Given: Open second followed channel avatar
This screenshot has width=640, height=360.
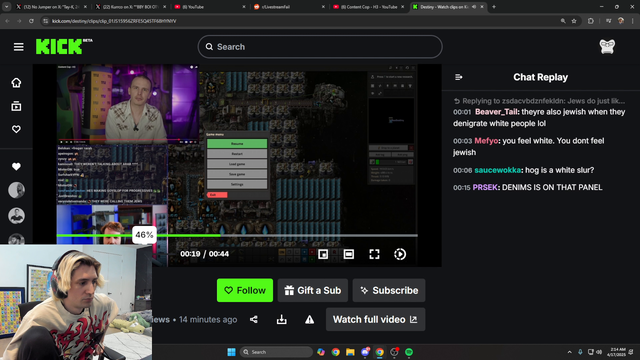Looking at the screenshot, I should coord(16,216).
